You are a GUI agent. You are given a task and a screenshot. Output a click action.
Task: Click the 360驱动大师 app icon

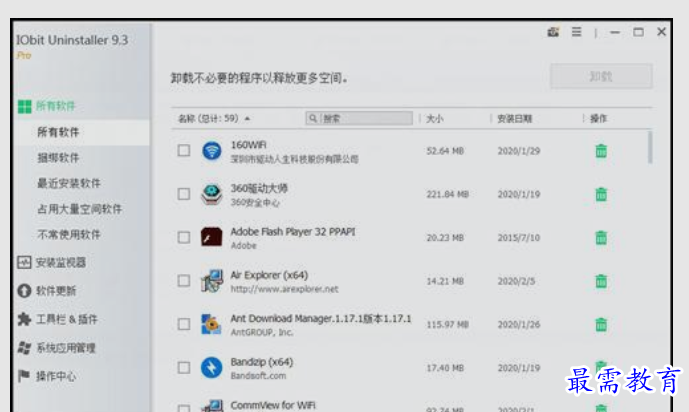(x=211, y=194)
